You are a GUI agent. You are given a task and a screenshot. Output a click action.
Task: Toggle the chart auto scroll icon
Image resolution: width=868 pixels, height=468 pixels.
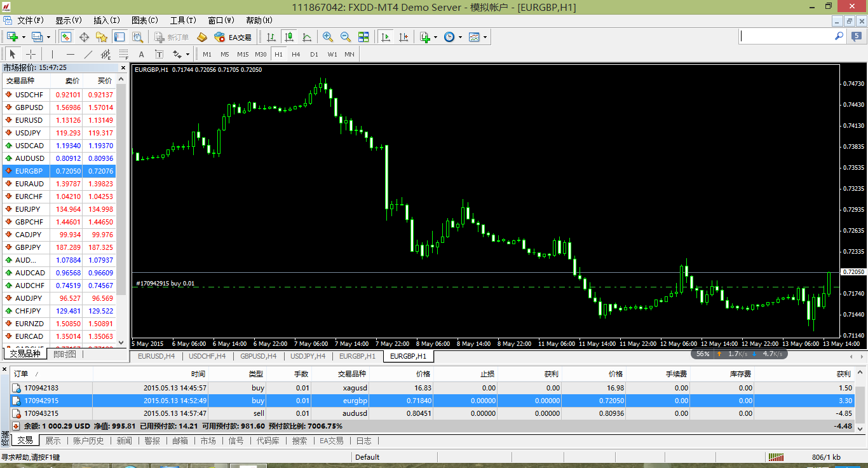coord(385,37)
